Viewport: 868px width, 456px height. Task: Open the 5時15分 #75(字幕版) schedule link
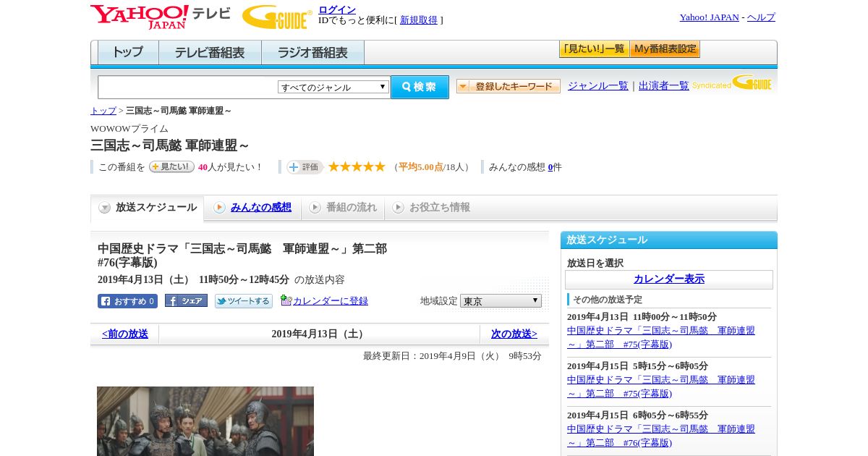point(661,387)
